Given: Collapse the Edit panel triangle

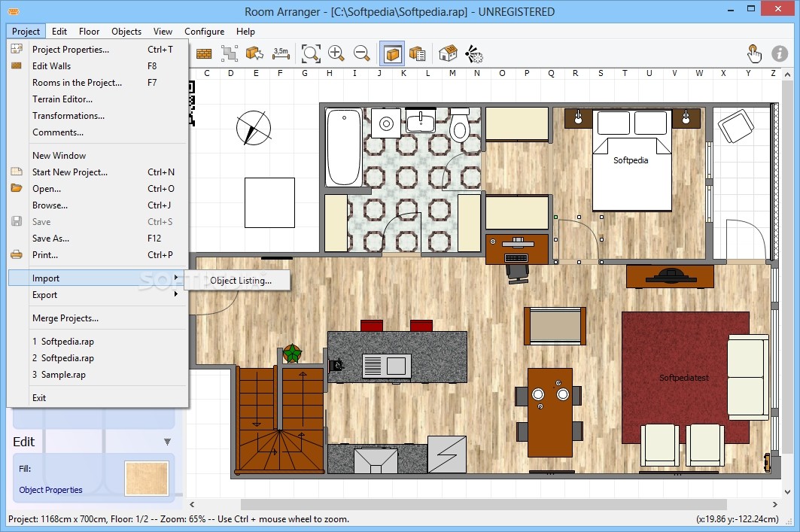Looking at the screenshot, I should (x=167, y=442).
